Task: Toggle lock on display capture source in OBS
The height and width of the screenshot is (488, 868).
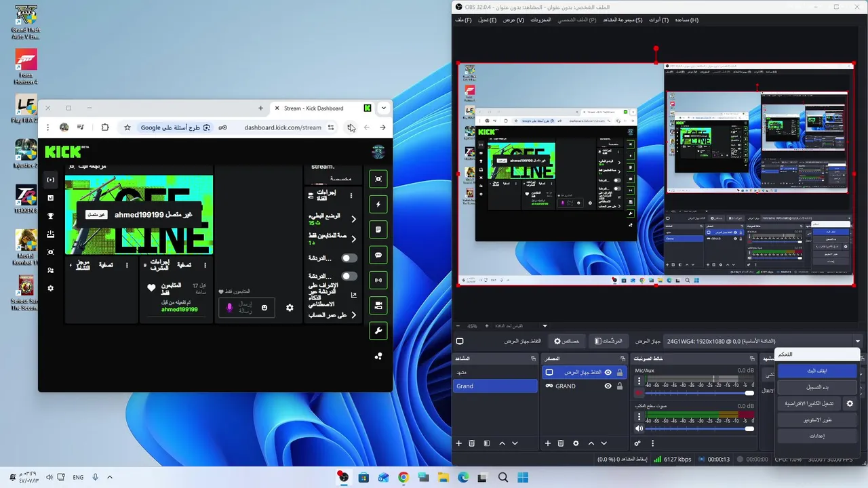Action: click(620, 372)
